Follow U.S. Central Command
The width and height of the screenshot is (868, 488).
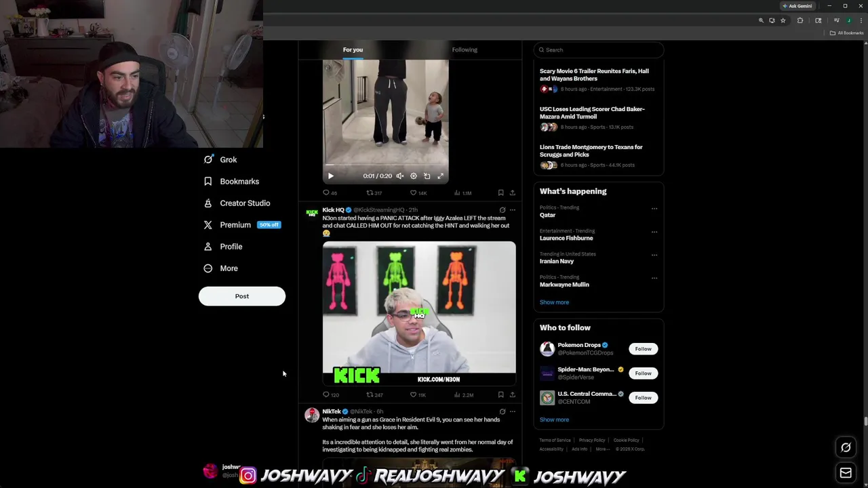643,398
